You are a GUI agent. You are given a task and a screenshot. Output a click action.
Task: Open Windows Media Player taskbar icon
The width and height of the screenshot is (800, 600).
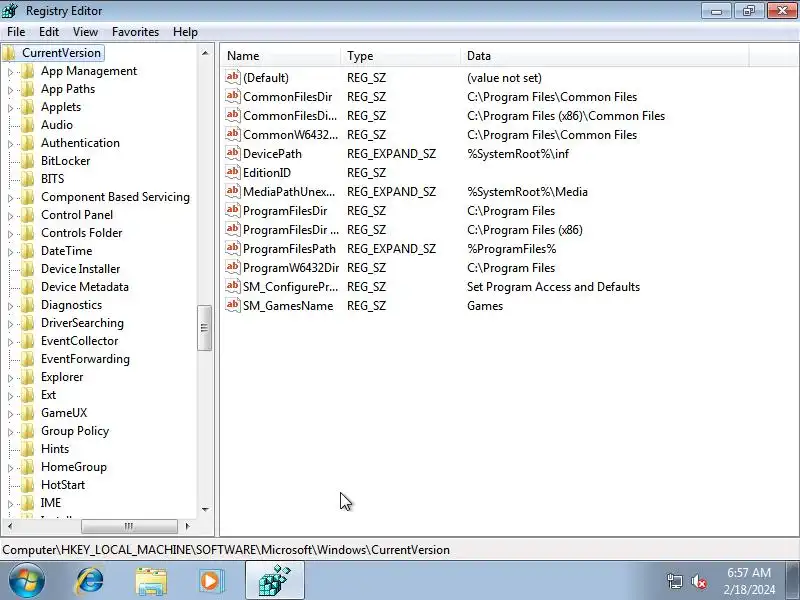211,581
